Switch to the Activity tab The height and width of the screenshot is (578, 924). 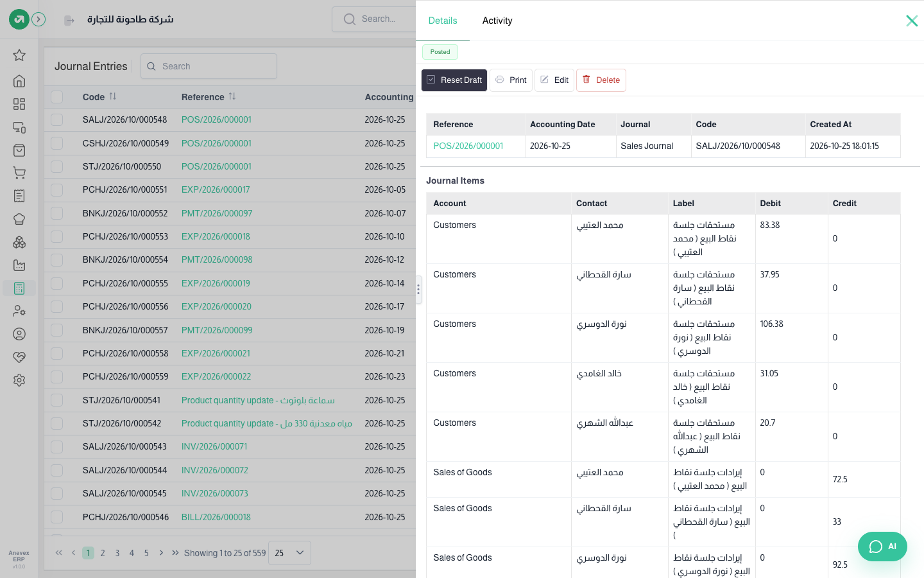(x=497, y=21)
